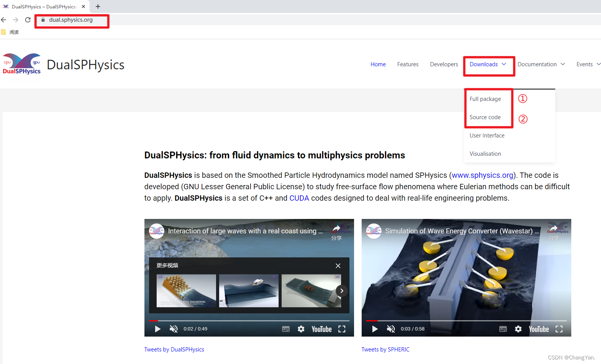Screen dimensions: 601x364
Task: Open coast video on YouTube
Action: 322,329
